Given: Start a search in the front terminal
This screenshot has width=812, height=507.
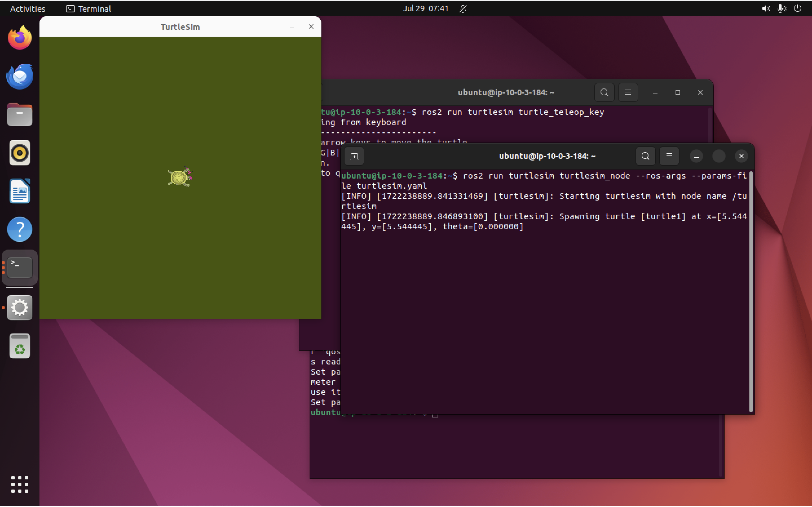Looking at the screenshot, I should [645, 156].
